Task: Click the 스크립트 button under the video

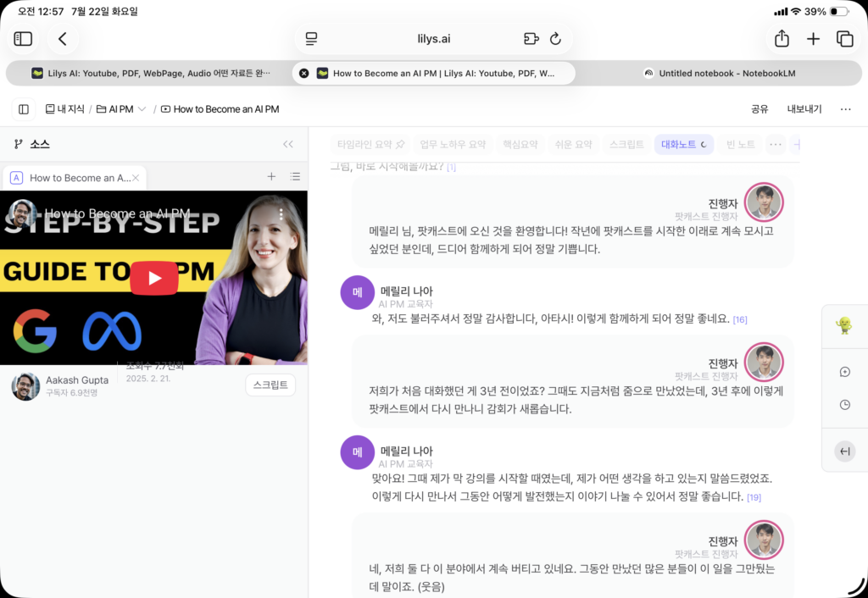Action: 270,385
